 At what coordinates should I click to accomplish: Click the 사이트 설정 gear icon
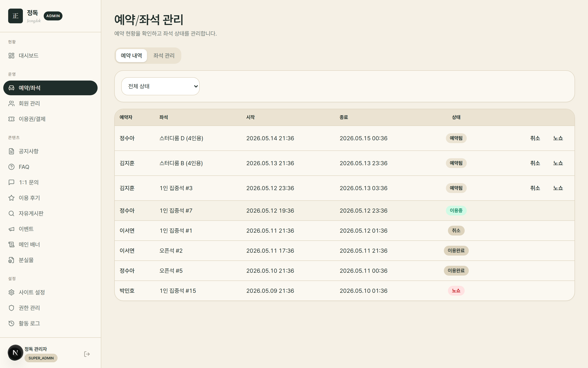click(11, 292)
